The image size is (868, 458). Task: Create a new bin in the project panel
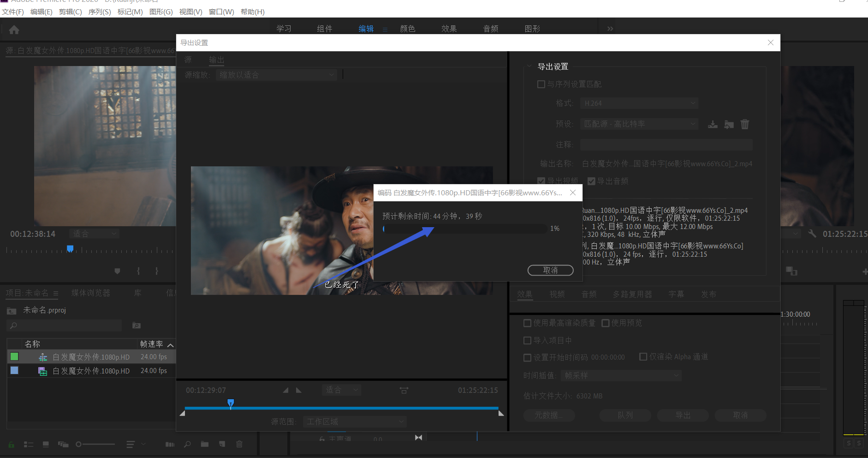click(x=205, y=444)
